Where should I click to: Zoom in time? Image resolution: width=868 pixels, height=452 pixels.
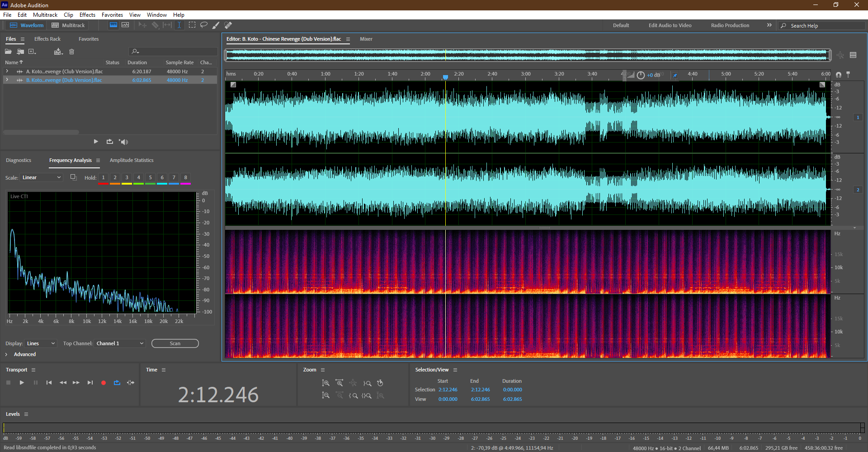click(x=340, y=383)
